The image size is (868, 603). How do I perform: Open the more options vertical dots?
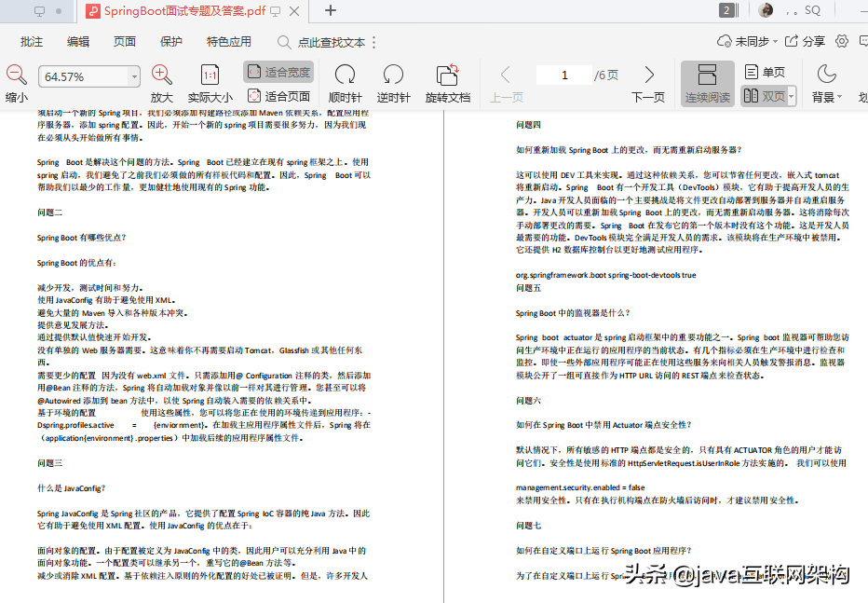[374, 43]
